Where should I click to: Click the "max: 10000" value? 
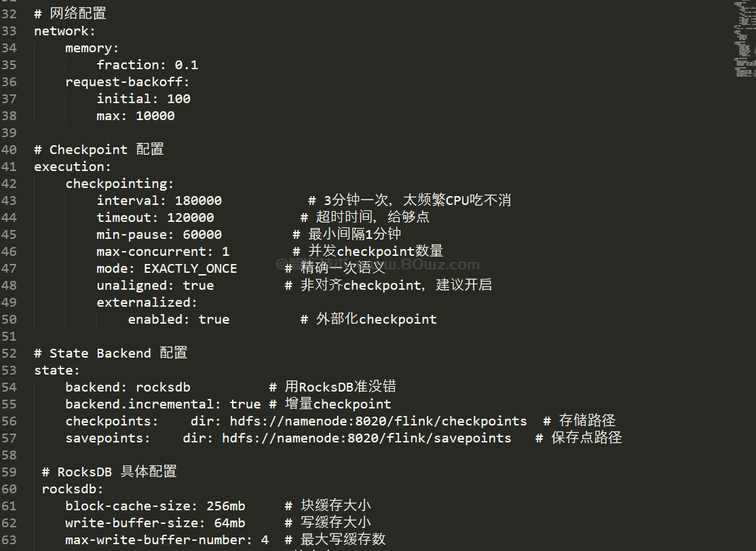point(136,116)
